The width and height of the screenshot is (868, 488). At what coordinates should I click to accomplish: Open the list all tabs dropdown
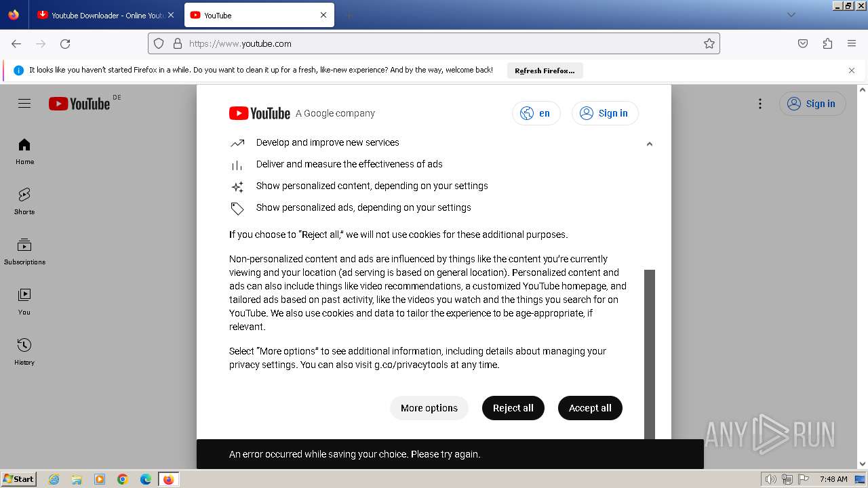(x=791, y=15)
